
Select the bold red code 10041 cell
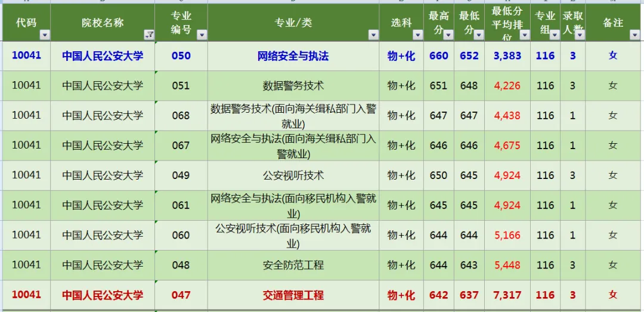[x=27, y=294]
